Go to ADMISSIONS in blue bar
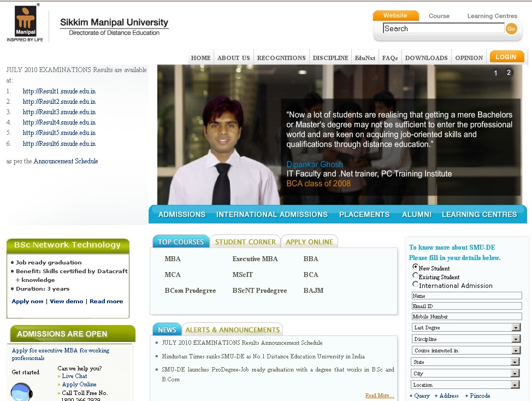This screenshot has height=401, width=532. coord(182,214)
